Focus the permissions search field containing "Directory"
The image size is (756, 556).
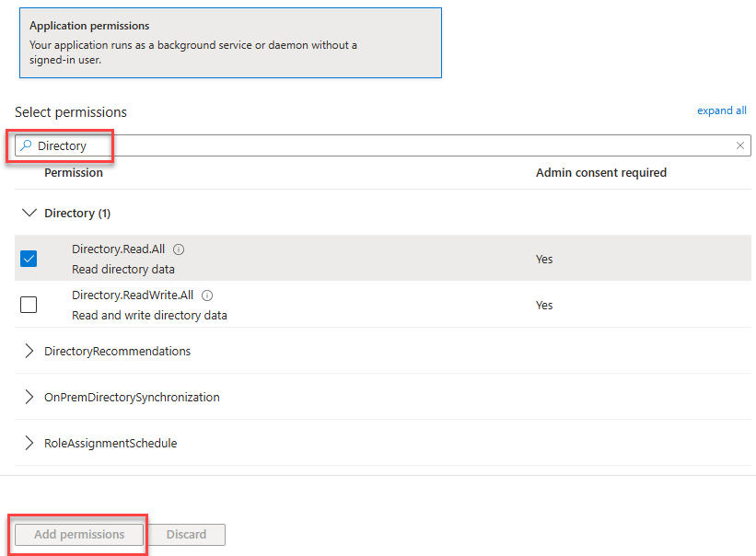click(x=368, y=145)
